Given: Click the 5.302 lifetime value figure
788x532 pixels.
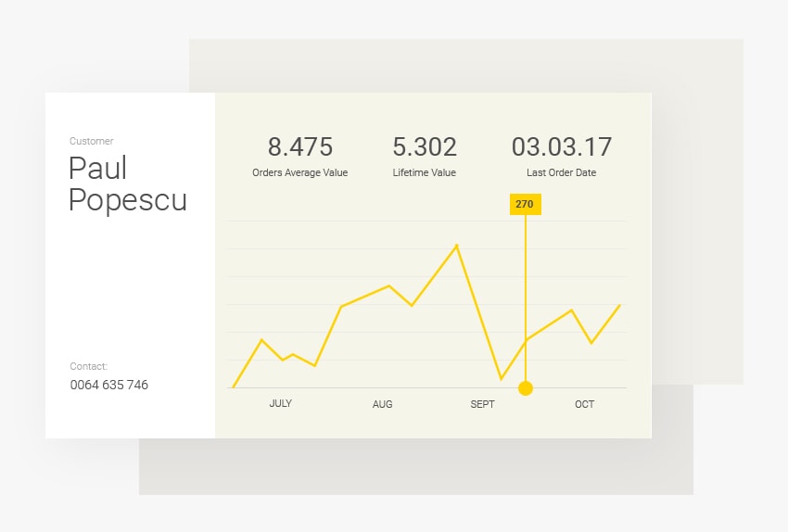Looking at the screenshot, I should click(x=425, y=147).
